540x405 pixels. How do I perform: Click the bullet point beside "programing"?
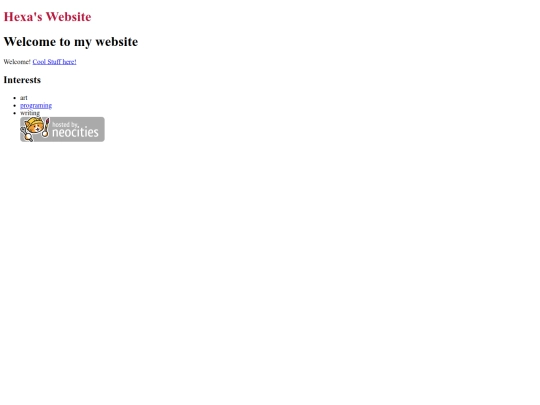[x=14, y=106]
